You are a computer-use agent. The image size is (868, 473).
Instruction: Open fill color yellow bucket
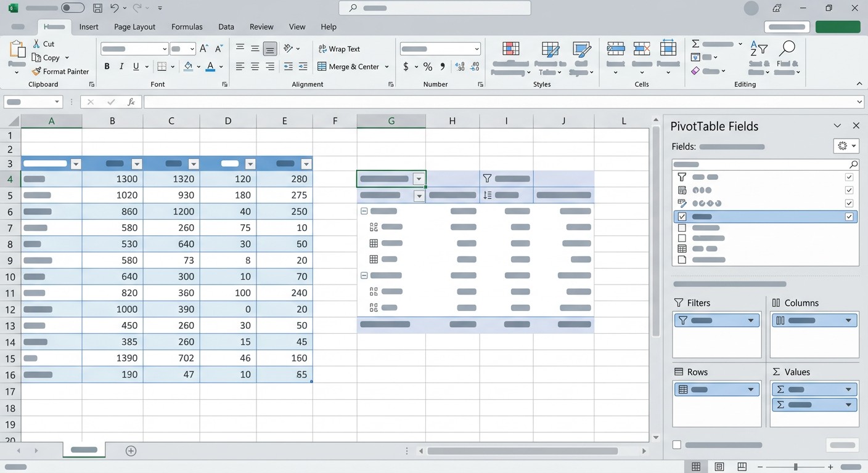189,67
